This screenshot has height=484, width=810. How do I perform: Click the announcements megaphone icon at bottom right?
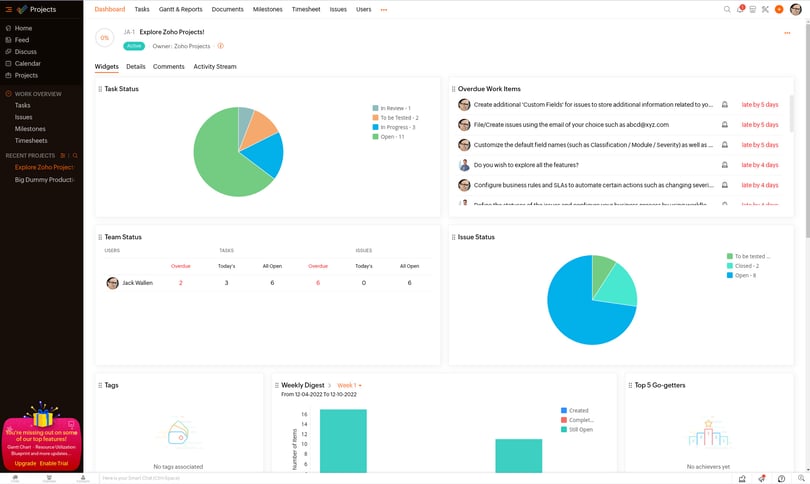[762, 478]
